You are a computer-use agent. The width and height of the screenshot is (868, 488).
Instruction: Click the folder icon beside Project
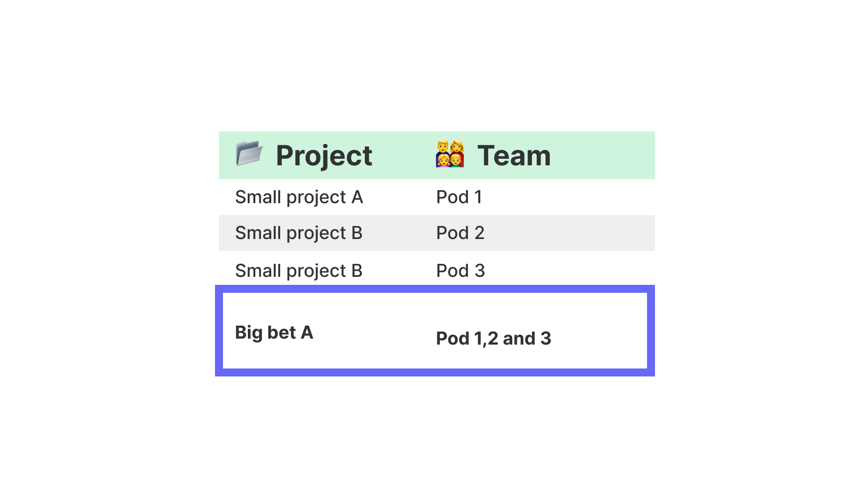pos(249,153)
